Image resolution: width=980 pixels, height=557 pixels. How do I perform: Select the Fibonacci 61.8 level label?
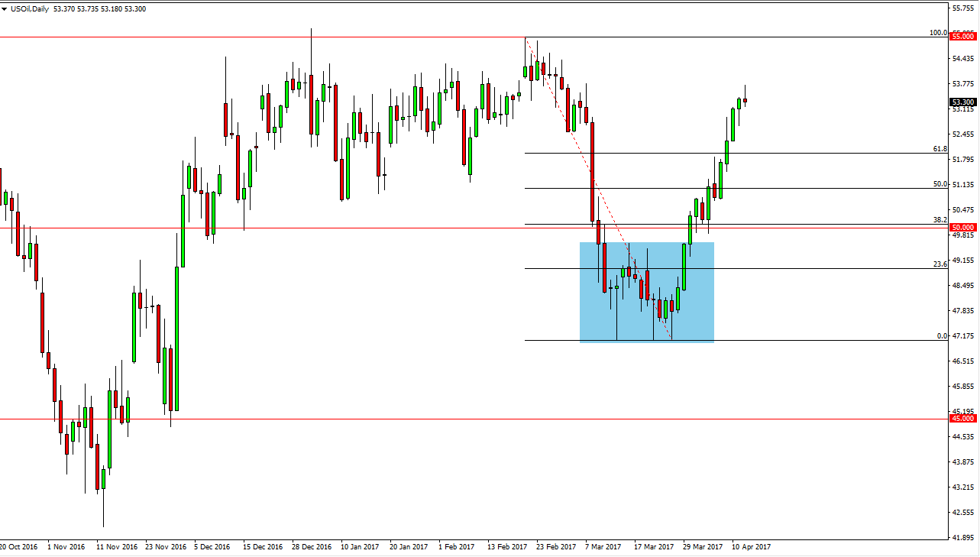940,149
